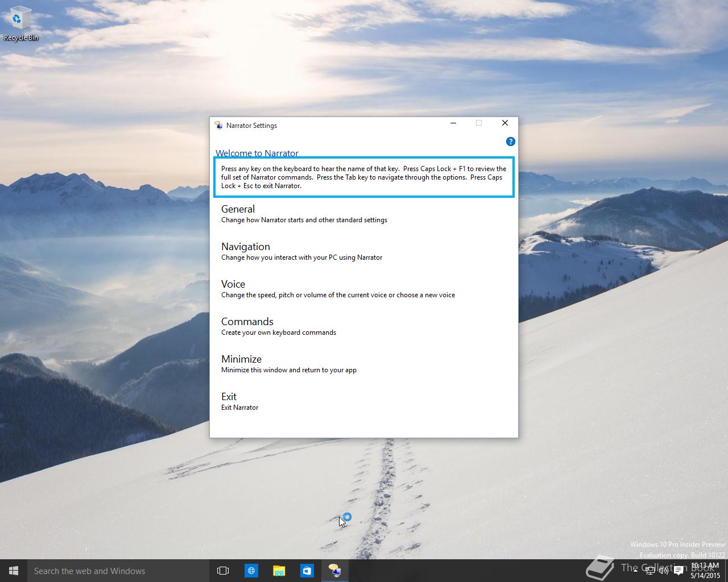Click the Windows Start button
Screen dimensions: 728x582
click(14, 571)
